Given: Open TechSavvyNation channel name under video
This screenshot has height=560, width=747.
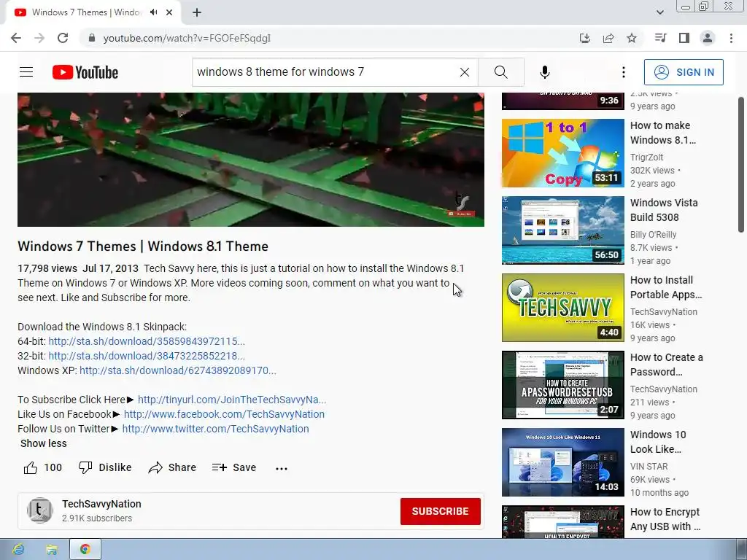Looking at the screenshot, I should [x=101, y=504].
